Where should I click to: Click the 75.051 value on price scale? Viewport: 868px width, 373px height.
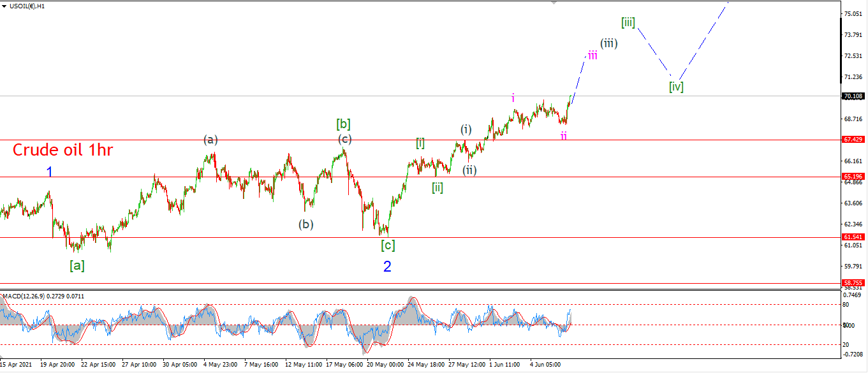point(853,13)
